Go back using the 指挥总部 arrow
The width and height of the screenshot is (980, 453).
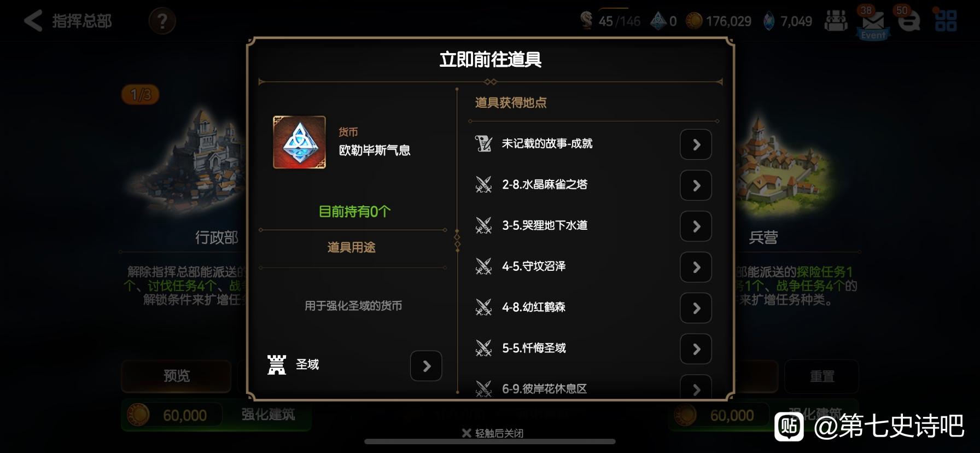[x=33, y=21]
